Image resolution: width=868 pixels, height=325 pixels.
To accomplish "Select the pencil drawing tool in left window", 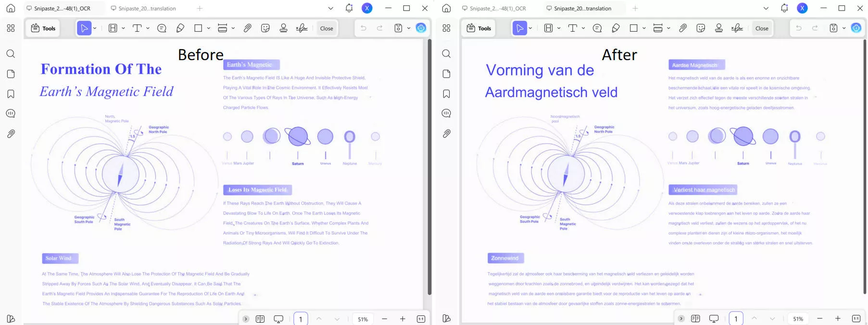I will [180, 28].
